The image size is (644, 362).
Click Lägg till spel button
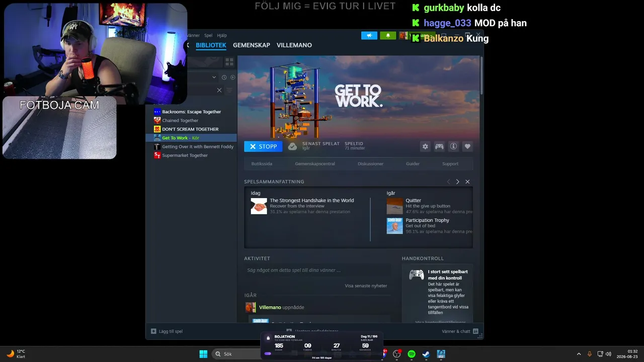(167, 331)
